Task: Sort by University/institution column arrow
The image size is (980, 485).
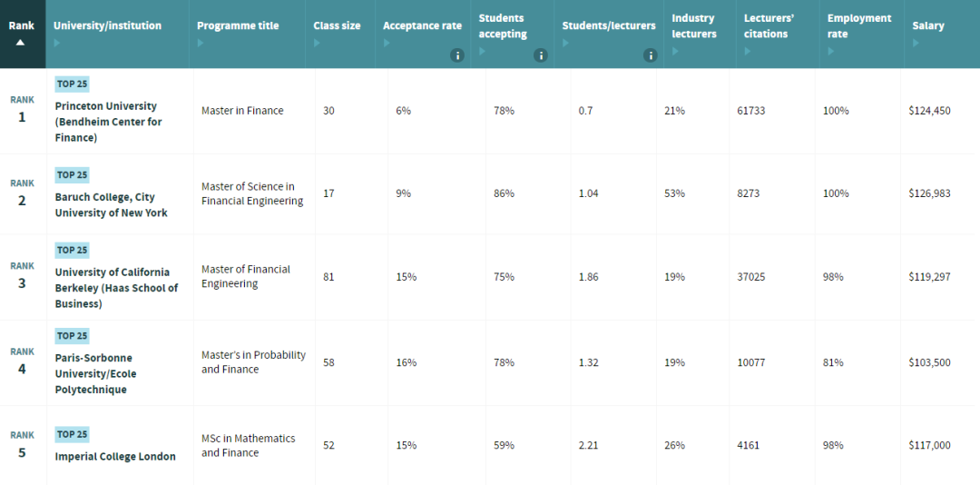Action: click(57, 43)
